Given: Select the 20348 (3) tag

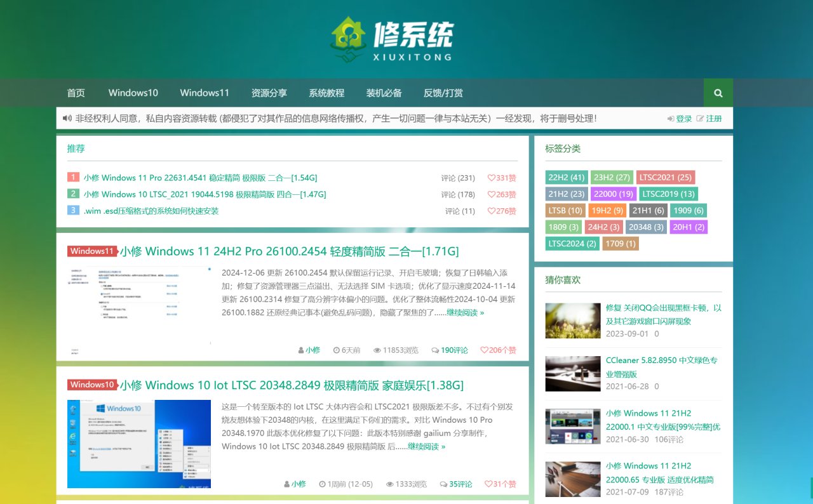Looking at the screenshot, I should coord(647,227).
